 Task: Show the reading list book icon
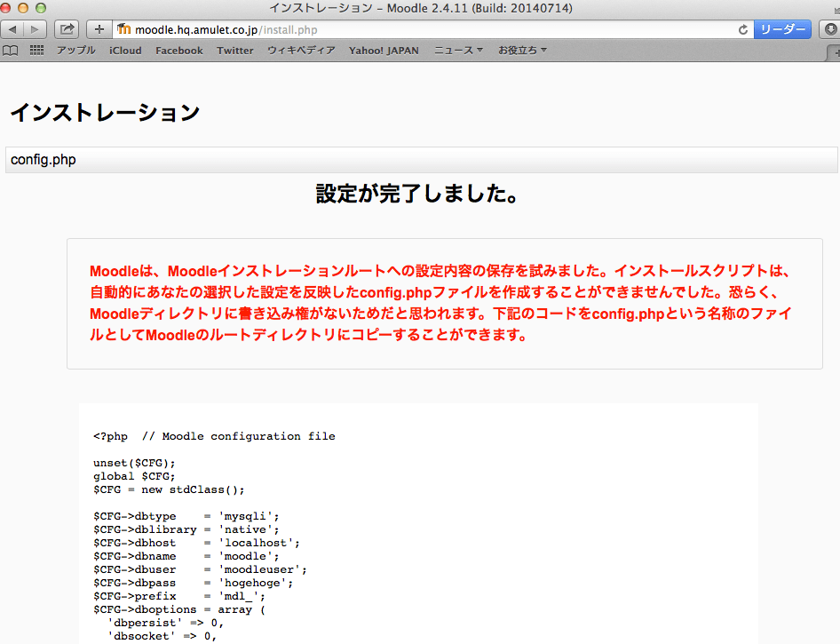(x=11, y=51)
